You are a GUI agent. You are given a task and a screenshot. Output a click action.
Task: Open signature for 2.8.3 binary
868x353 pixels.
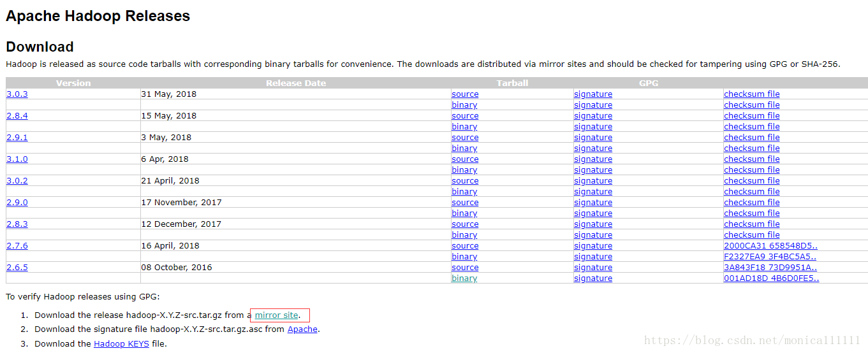coord(593,235)
